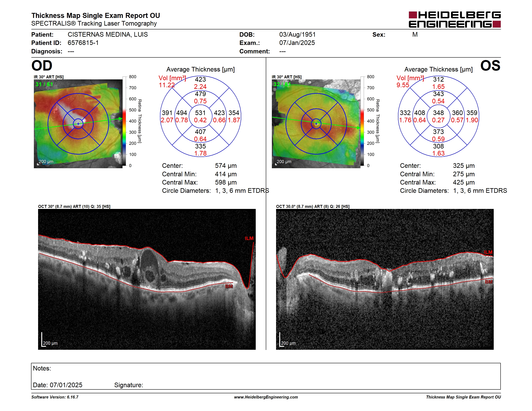
Task: Click the OD Average Thickness [µm] heading
Action: point(201,69)
